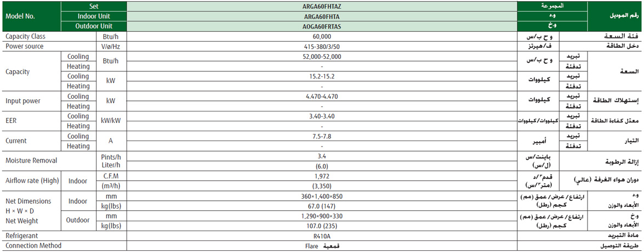
Task: Click the Model No. header cell
Action: pyautogui.click(x=20, y=16)
